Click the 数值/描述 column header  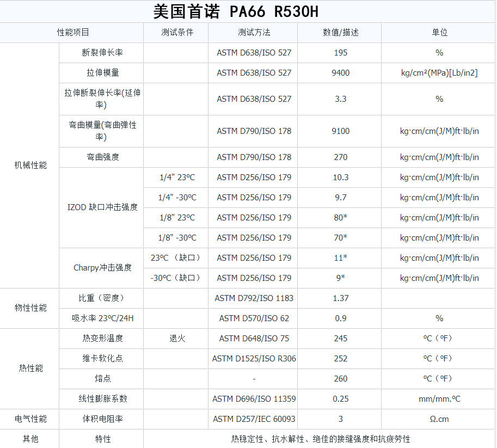tap(340, 33)
